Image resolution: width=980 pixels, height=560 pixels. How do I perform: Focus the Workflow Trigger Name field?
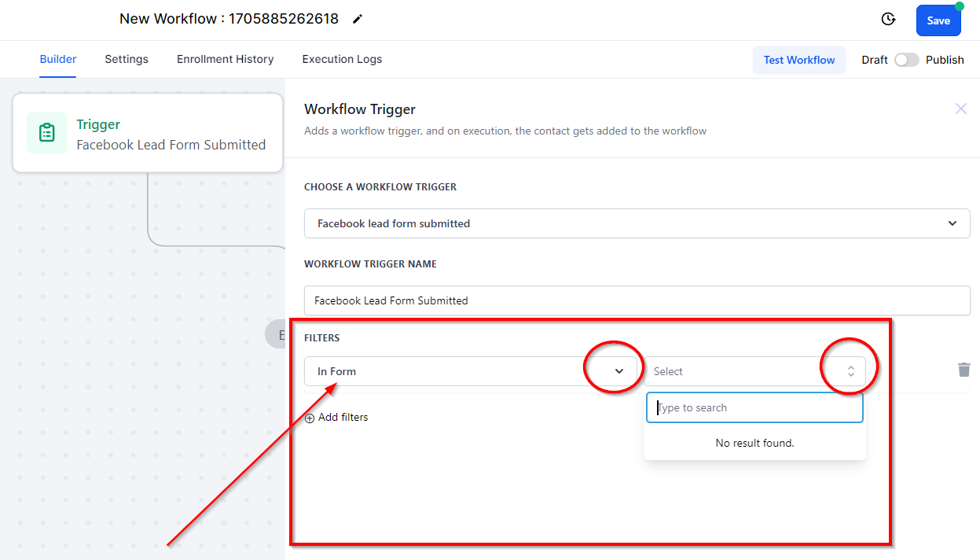point(637,300)
